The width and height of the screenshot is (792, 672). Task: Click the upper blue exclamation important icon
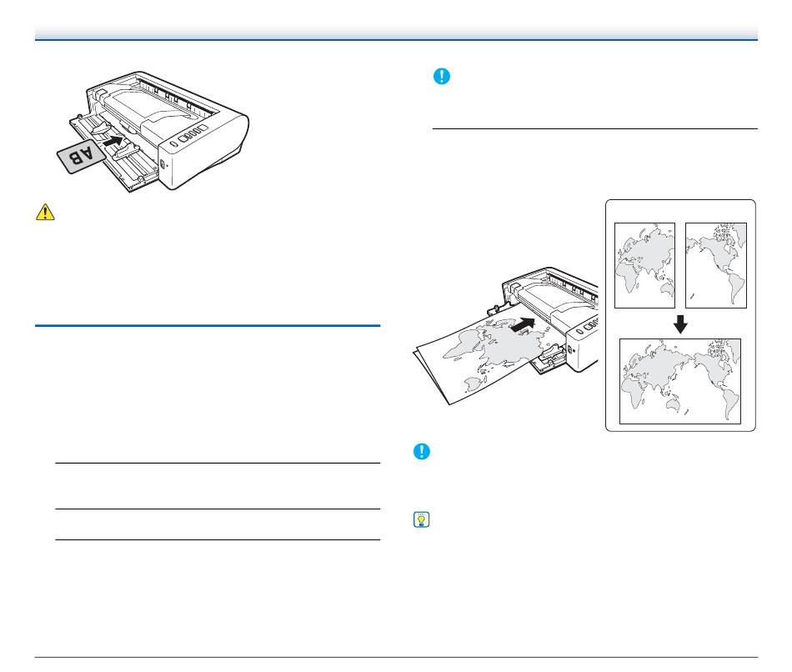pyautogui.click(x=442, y=77)
